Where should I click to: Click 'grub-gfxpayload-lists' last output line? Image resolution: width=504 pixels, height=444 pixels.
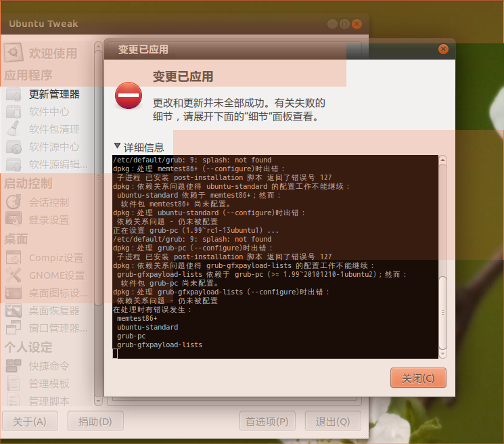(160, 345)
